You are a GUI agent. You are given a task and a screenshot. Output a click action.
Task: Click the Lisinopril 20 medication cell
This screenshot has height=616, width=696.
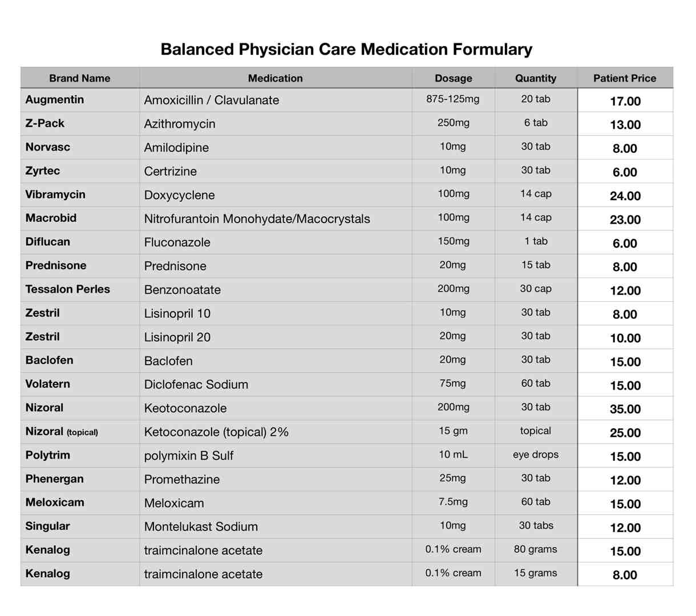(x=276, y=337)
